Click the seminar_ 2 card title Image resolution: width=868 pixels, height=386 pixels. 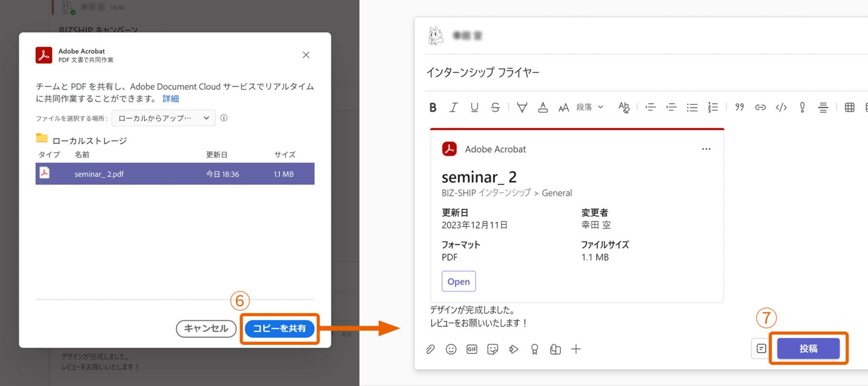click(479, 177)
